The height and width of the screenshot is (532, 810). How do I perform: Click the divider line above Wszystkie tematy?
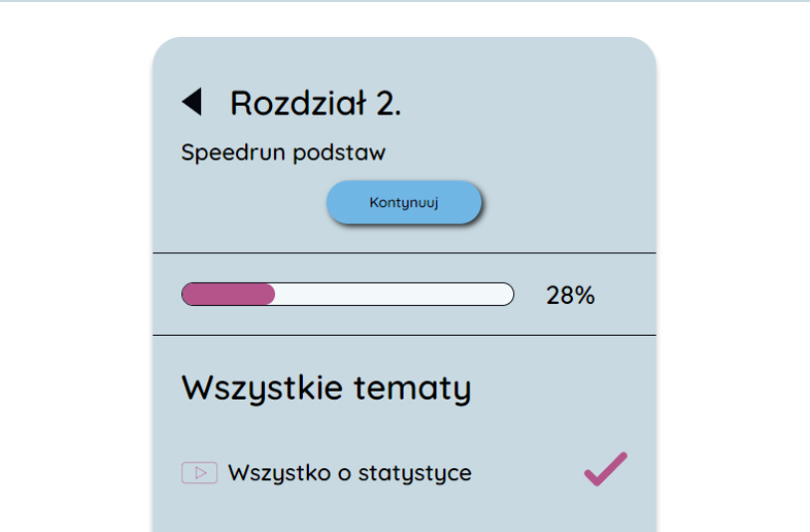pos(404,335)
